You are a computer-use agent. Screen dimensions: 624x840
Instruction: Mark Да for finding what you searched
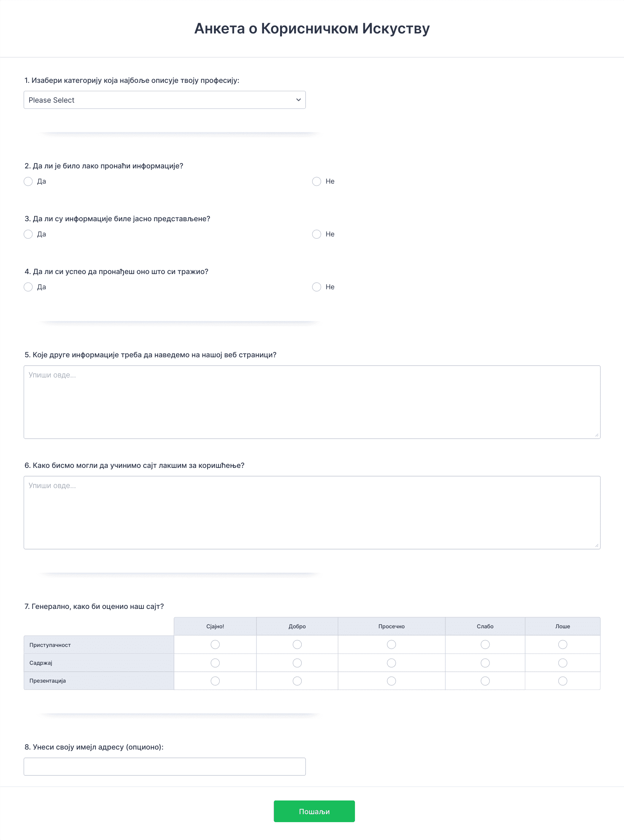tap(28, 287)
